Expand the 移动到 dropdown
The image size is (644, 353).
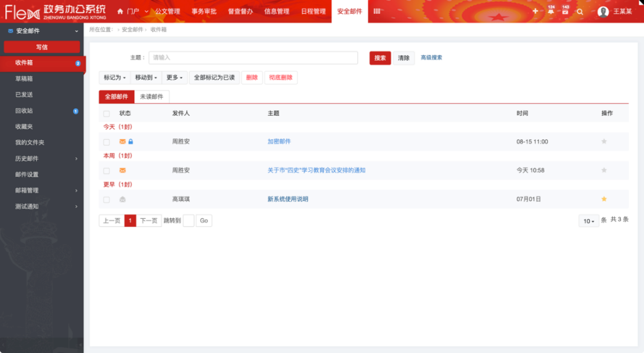pyautogui.click(x=145, y=77)
